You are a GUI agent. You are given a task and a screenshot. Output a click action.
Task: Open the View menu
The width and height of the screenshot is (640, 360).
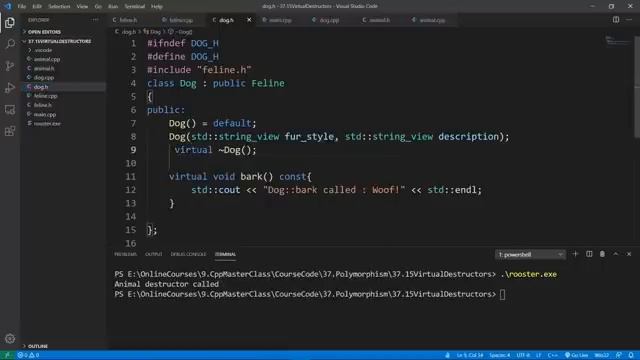pos(82,7)
